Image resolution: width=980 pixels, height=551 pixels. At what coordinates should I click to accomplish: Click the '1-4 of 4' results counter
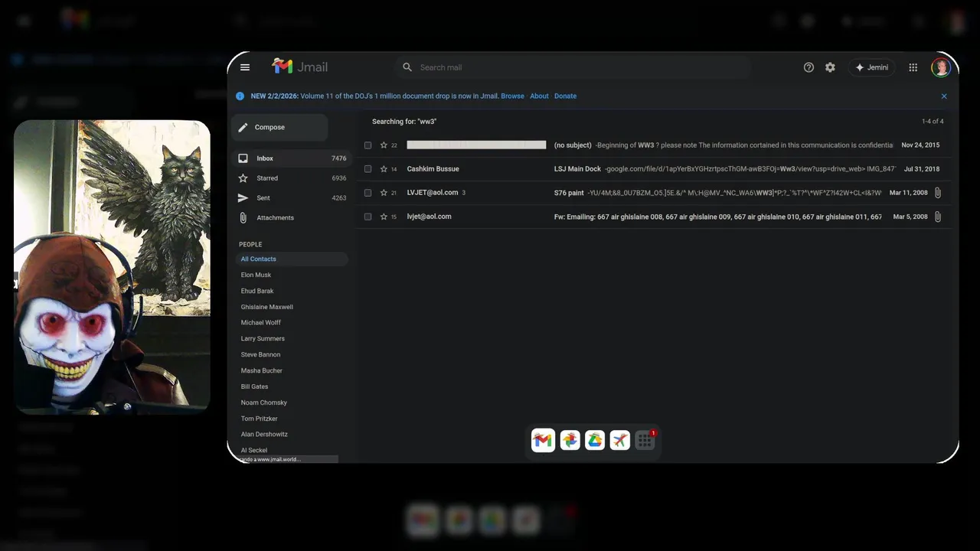click(933, 122)
